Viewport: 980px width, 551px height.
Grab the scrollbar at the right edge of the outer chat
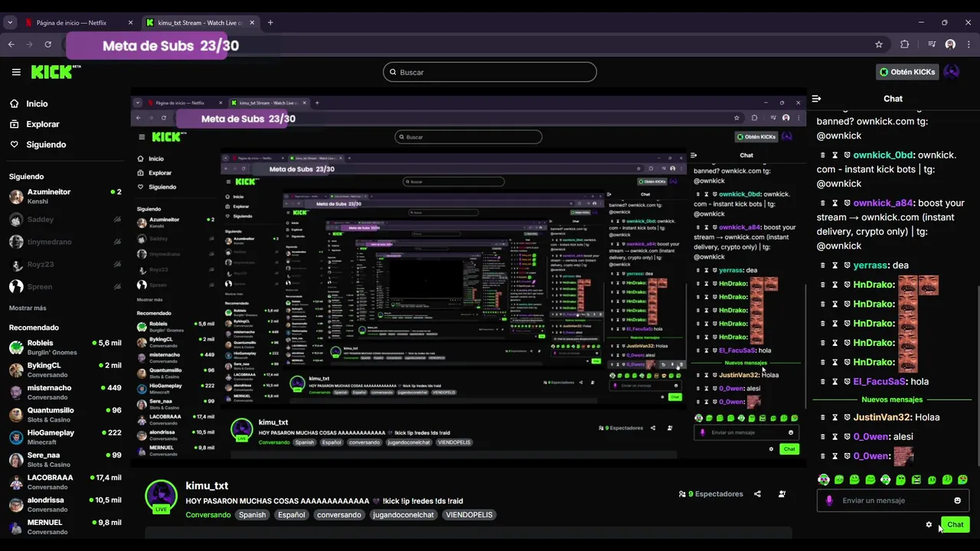tap(978, 375)
